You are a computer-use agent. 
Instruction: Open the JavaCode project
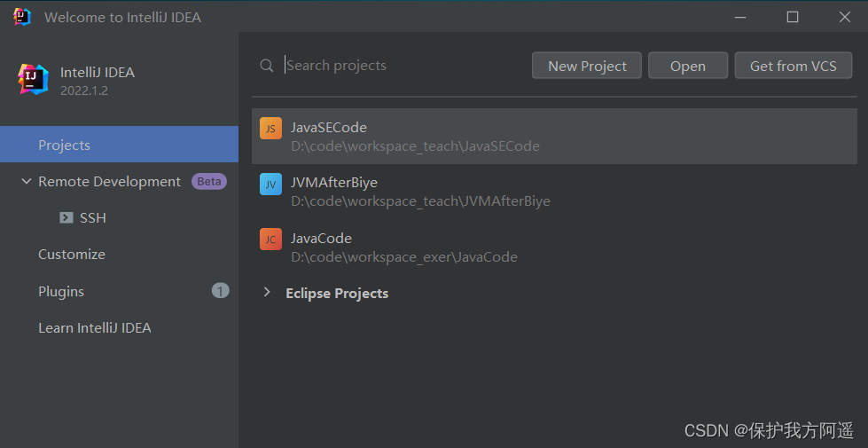555,247
